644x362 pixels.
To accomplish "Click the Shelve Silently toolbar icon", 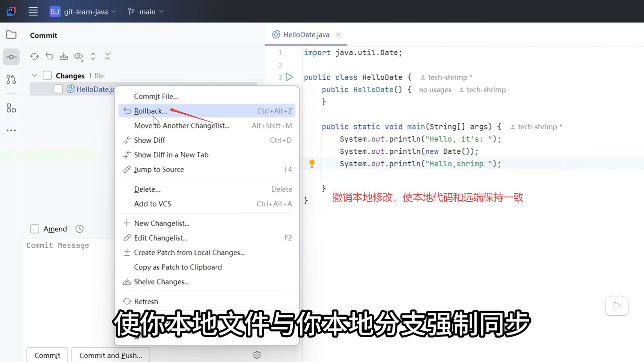I will pyautogui.click(x=64, y=56).
